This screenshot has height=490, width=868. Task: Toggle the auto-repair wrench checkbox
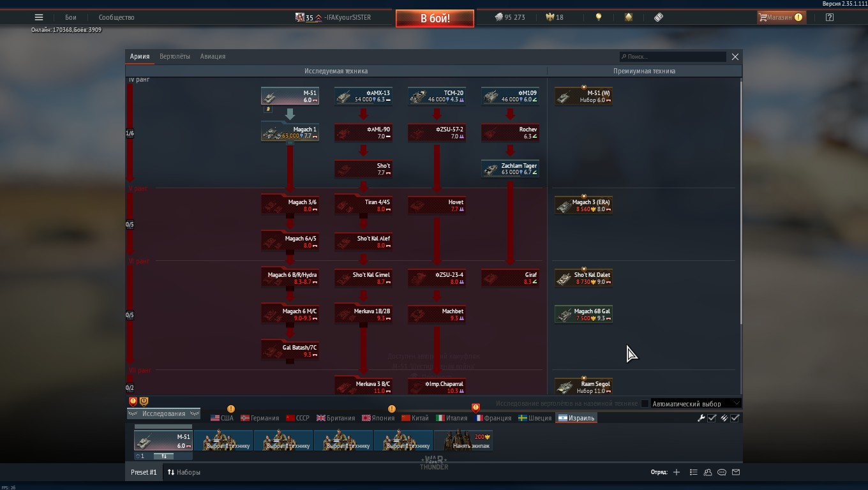click(x=712, y=418)
